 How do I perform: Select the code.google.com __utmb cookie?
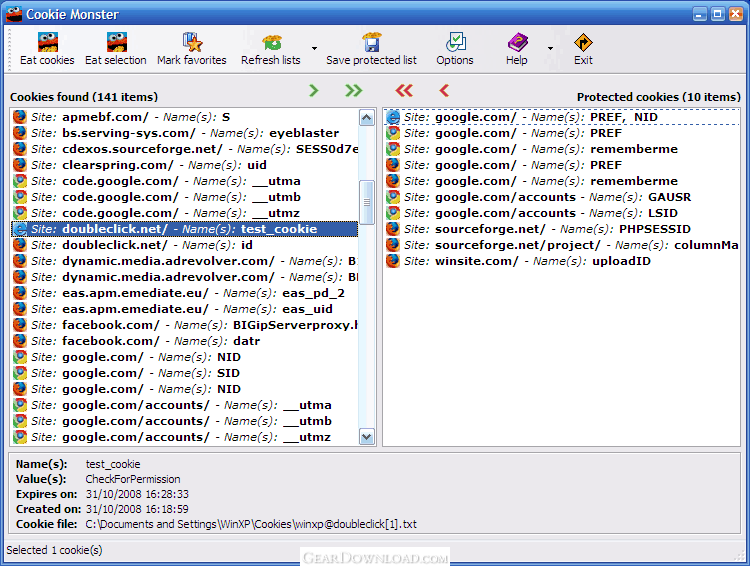coord(185,197)
